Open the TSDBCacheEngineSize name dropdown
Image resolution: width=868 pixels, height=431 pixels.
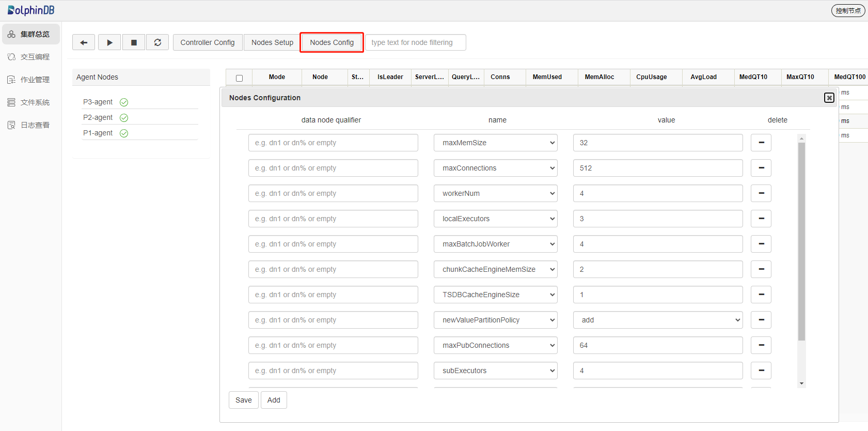click(495, 295)
